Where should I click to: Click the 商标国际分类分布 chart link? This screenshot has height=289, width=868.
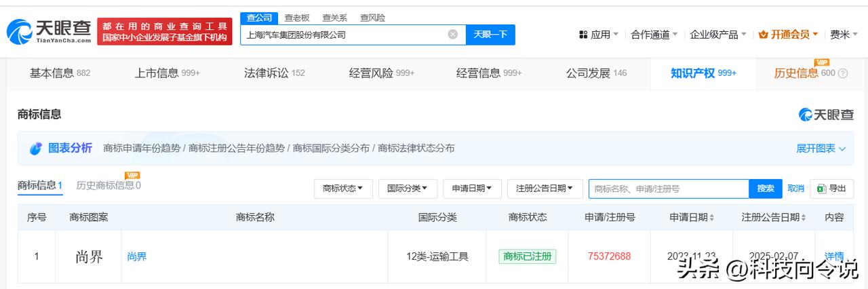(x=332, y=149)
